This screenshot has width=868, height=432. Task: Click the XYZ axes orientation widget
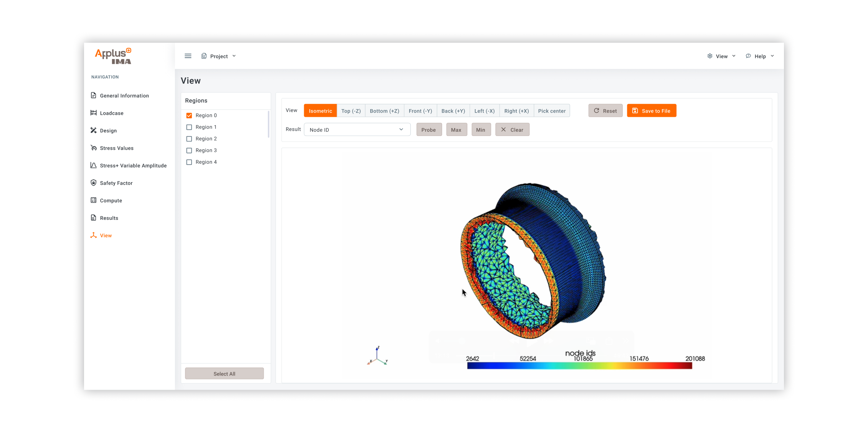click(x=377, y=356)
